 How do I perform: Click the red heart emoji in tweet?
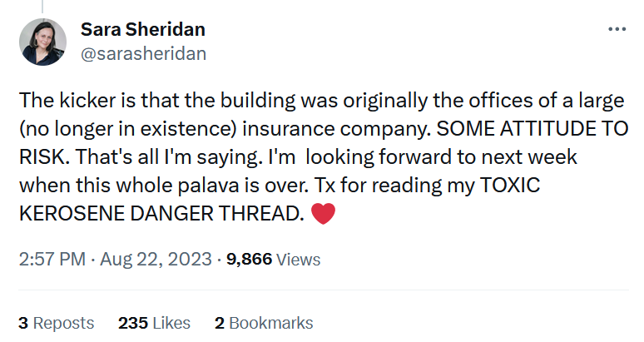[322, 214]
